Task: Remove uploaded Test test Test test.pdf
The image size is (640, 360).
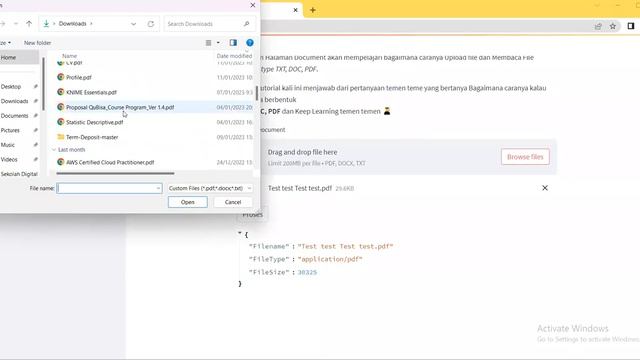Action: (x=545, y=188)
